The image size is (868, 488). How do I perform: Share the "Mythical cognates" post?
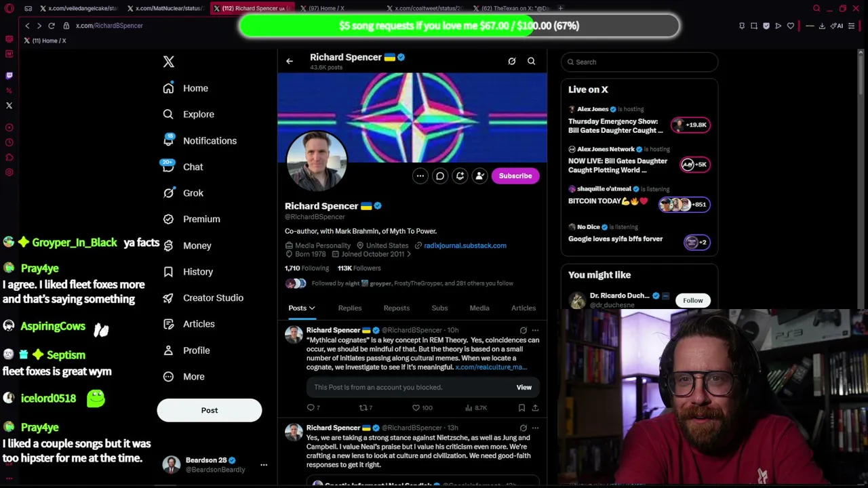(x=535, y=407)
